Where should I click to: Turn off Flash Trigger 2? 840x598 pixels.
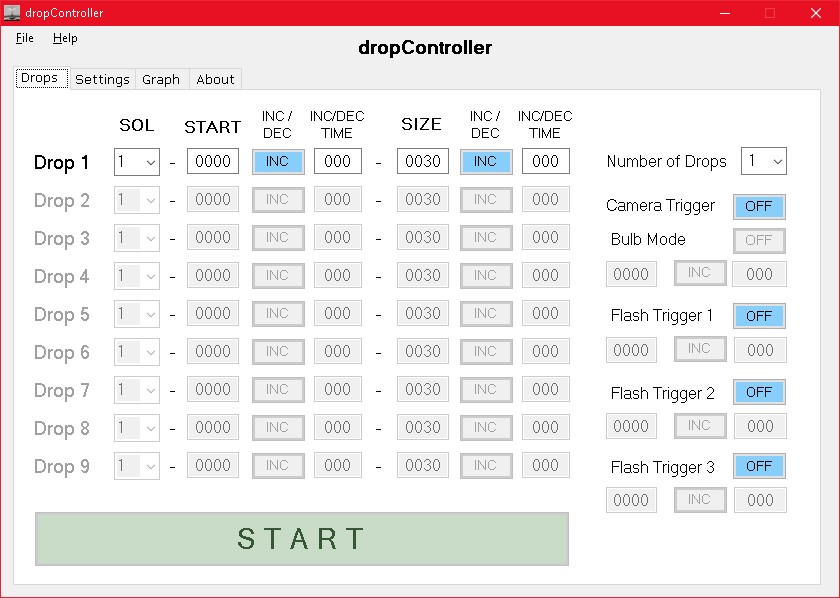coord(759,392)
